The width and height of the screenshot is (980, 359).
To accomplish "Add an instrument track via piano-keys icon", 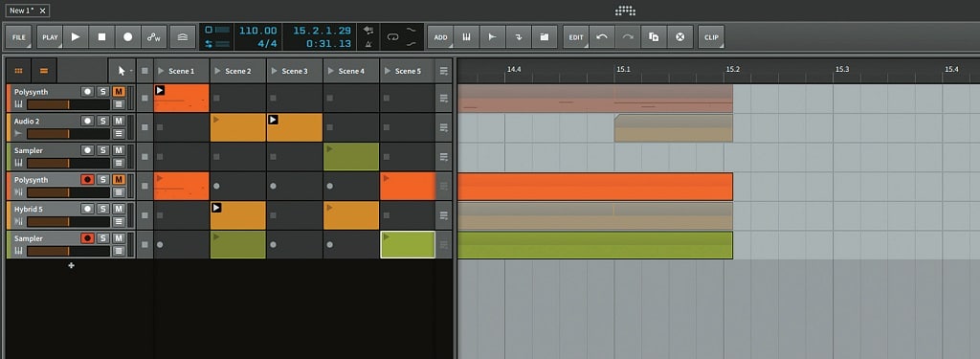I will pyautogui.click(x=466, y=37).
